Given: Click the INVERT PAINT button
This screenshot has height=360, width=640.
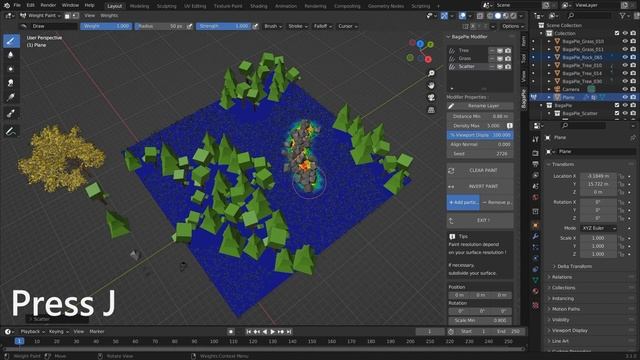Looking at the screenshot, I should pyautogui.click(x=480, y=187).
